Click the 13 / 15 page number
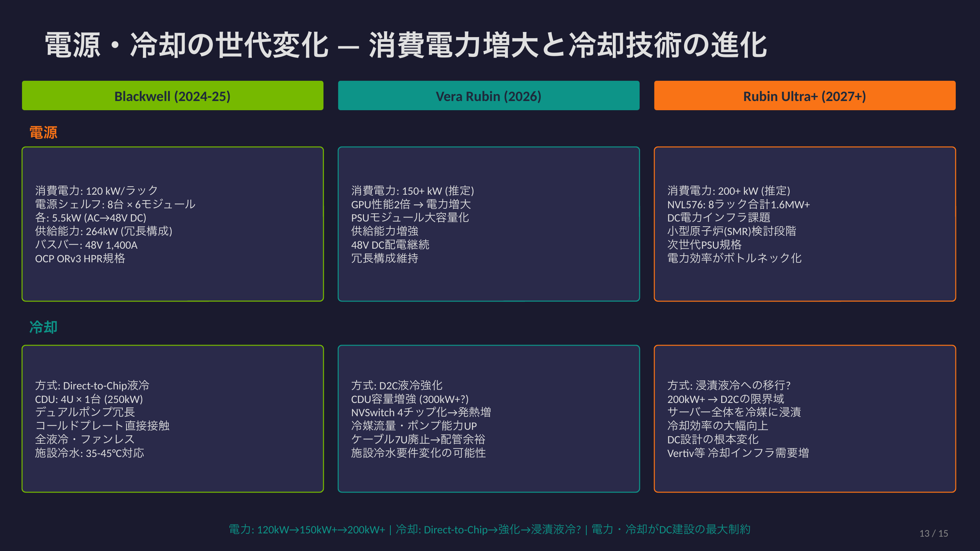This screenshot has height=551, width=980. pyautogui.click(x=933, y=533)
